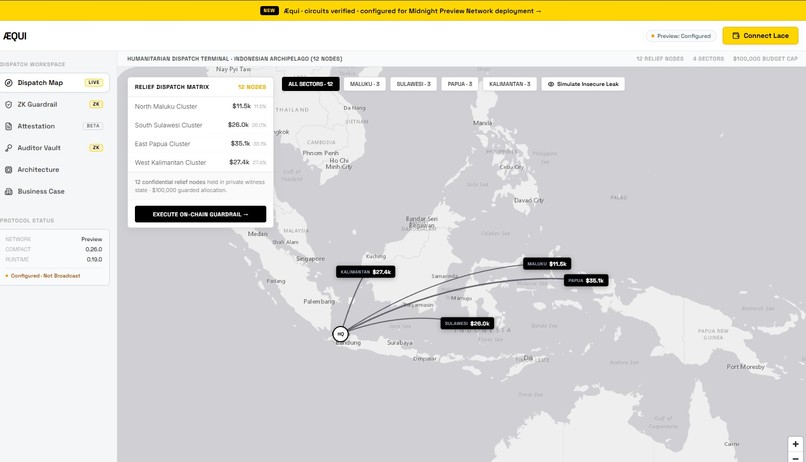Screen dimensions: 806x462
Task: Click the Auditor Vault key icon
Action: point(9,148)
